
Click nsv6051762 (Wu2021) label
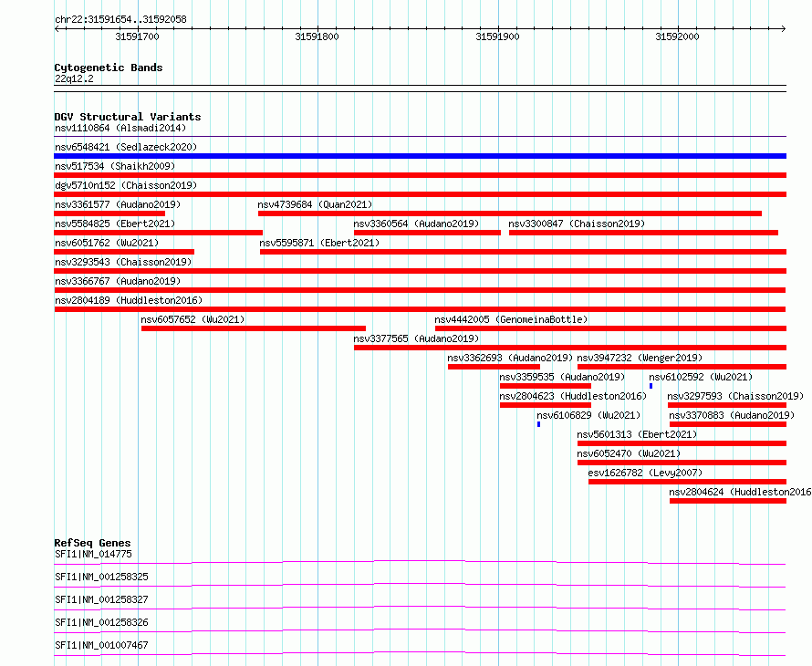[x=107, y=243]
